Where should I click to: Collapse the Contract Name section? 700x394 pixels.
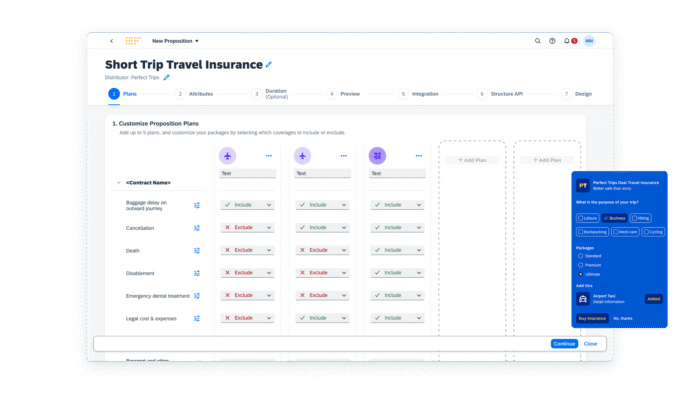[119, 182]
